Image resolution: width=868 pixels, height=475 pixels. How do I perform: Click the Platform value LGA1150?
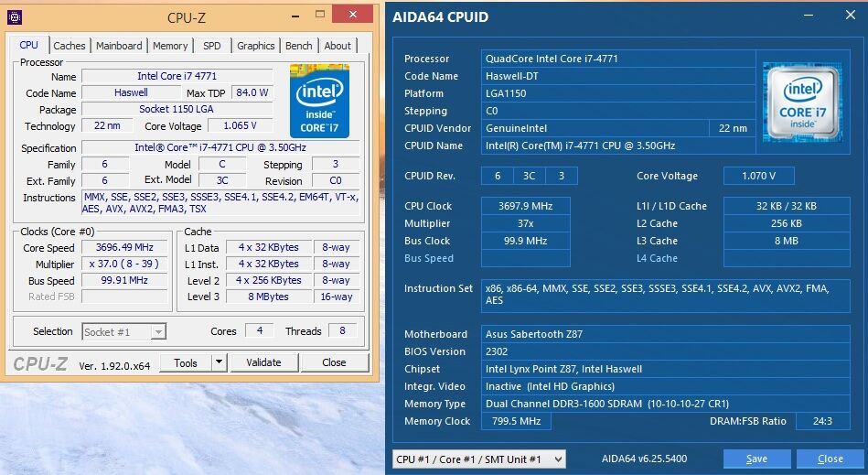(618, 93)
